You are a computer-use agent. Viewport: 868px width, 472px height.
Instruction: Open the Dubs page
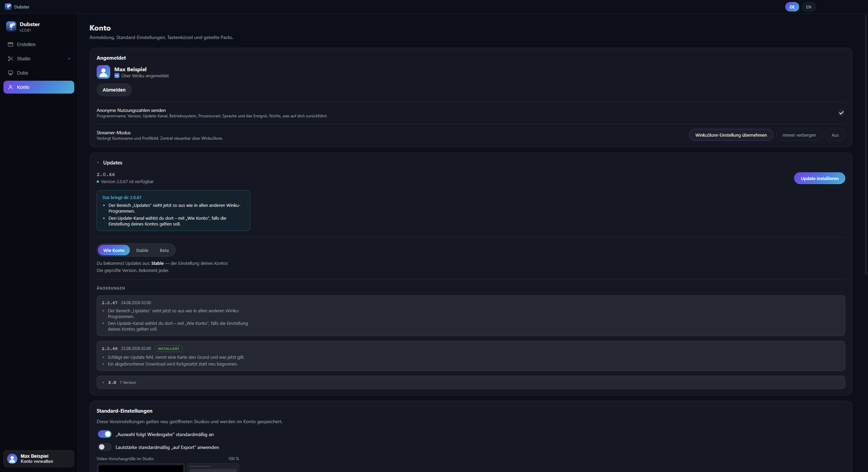pyautogui.click(x=39, y=73)
